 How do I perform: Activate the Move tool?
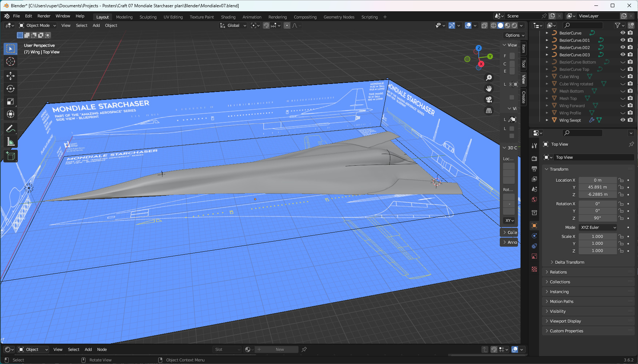click(11, 76)
